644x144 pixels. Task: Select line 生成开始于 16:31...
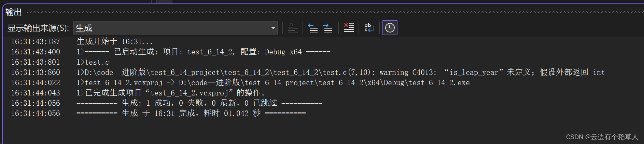click(x=115, y=41)
